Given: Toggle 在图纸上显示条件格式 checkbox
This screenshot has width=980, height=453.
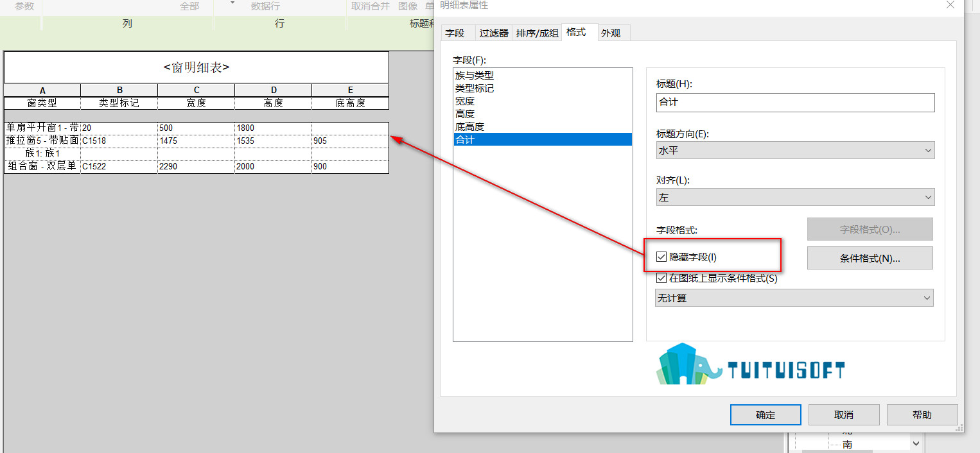Looking at the screenshot, I should [x=661, y=278].
